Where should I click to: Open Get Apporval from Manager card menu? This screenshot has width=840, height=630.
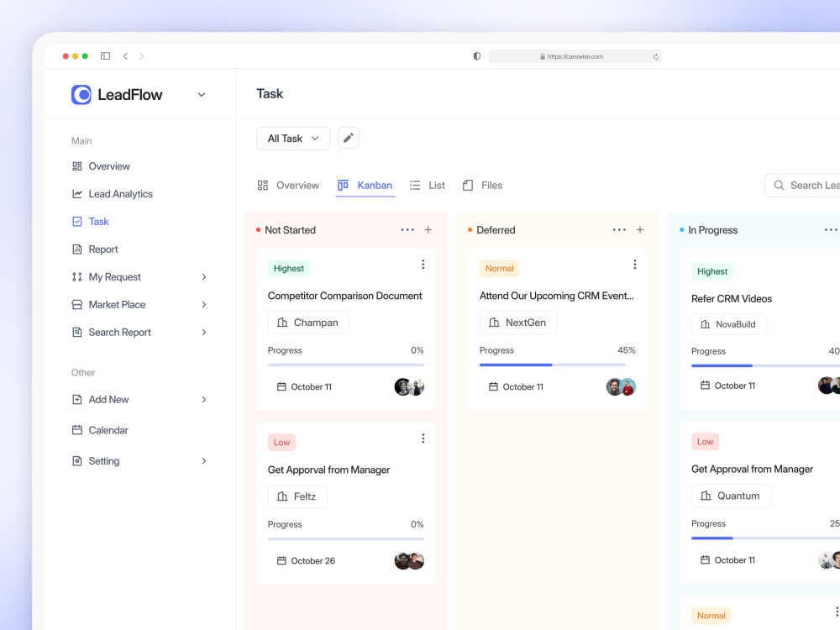[x=423, y=438]
